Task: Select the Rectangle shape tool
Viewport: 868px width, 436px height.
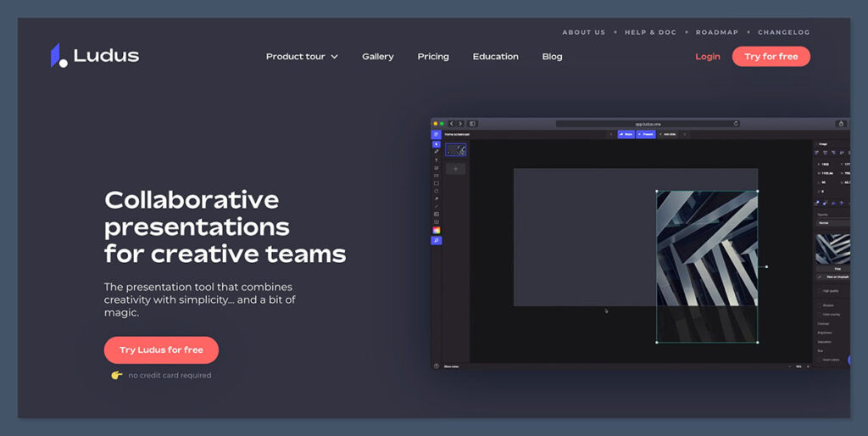Action: [437, 183]
